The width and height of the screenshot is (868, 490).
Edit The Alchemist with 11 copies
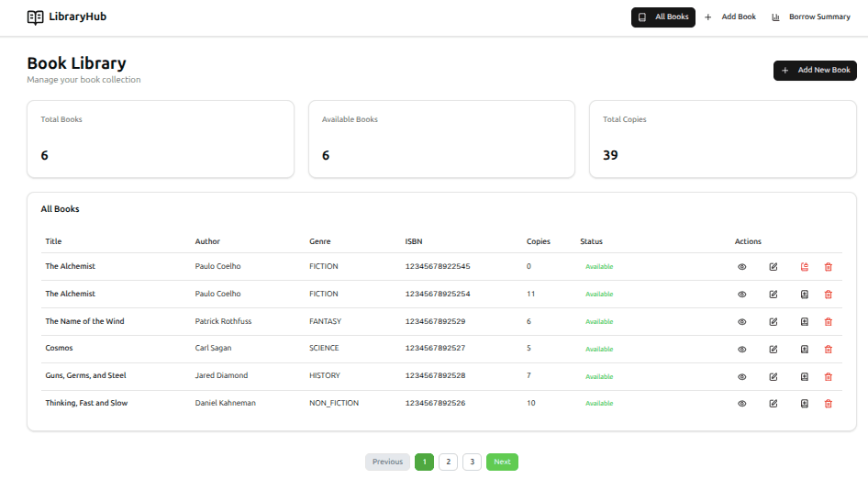click(773, 295)
